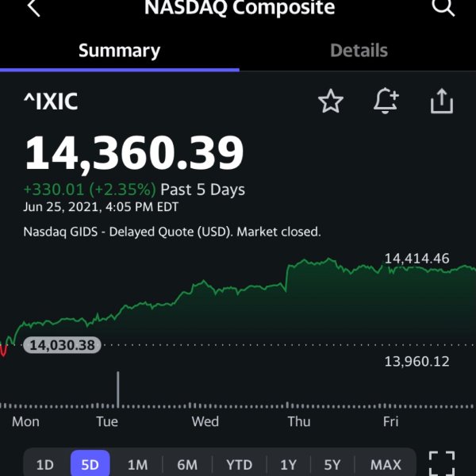Switch to the Details tab

pyautogui.click(x=359, y=51)
